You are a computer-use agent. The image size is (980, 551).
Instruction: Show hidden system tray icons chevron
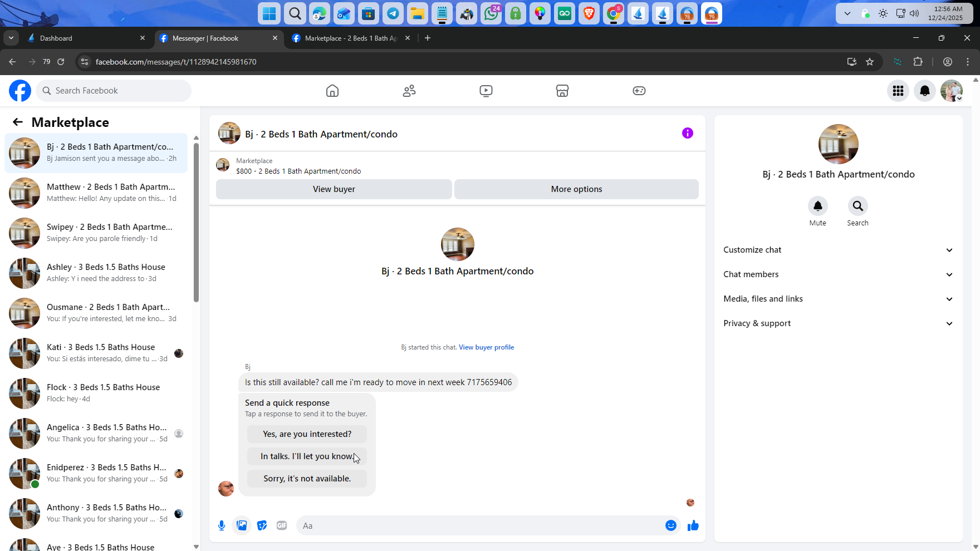(x=847, y=13)
